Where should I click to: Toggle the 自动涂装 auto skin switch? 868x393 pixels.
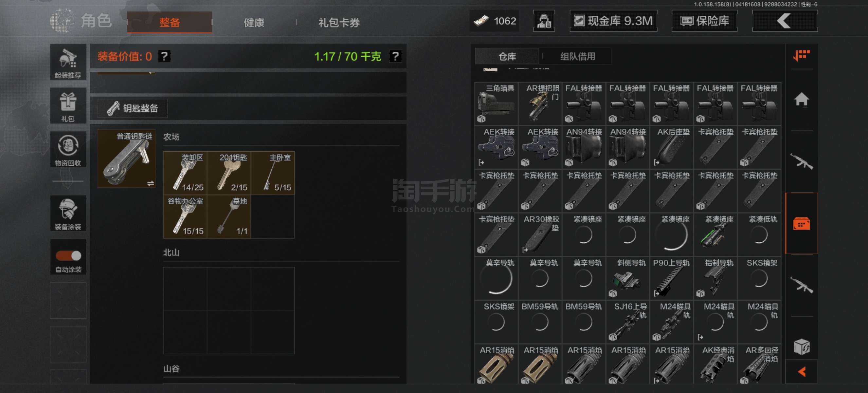coord(68,256)
